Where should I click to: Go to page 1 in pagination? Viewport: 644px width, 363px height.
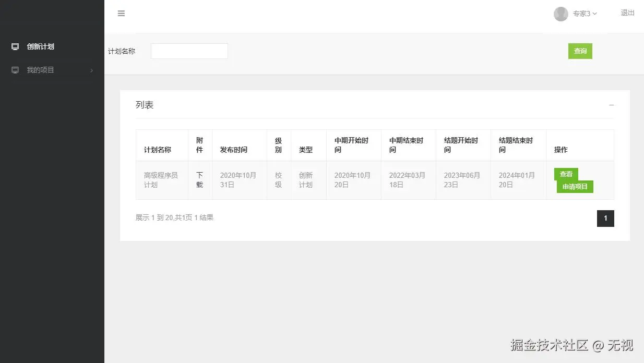pos(605,219)
